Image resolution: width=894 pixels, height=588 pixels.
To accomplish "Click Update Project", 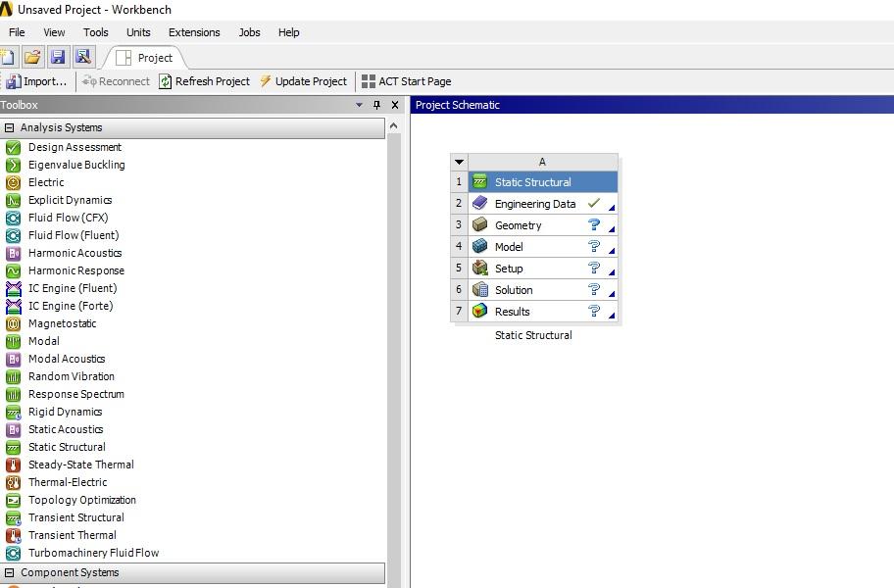I will coord(303,81).
